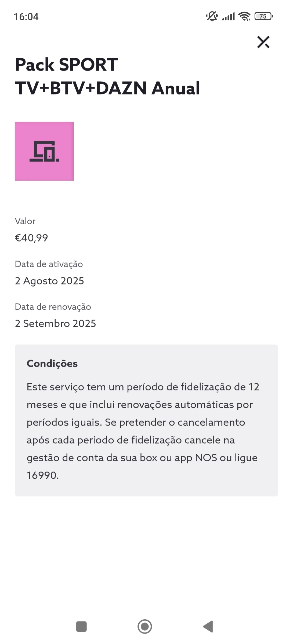Tap the muted notifications bell icon
The width and height of the screenshot is (290, 644).
pos(212,16)
